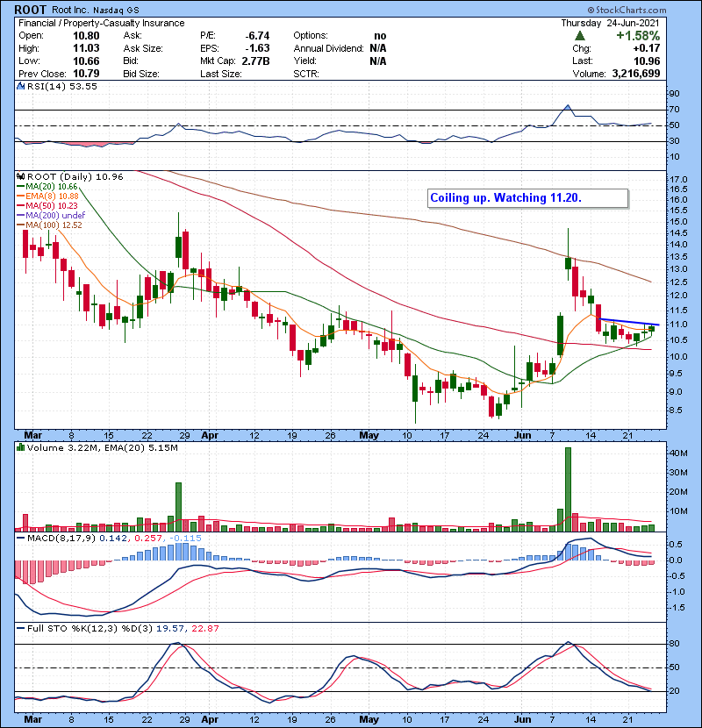This screenshot has width=702, height=728.
Task: Click the RSI indicator icon
Action: click(20, 86)
